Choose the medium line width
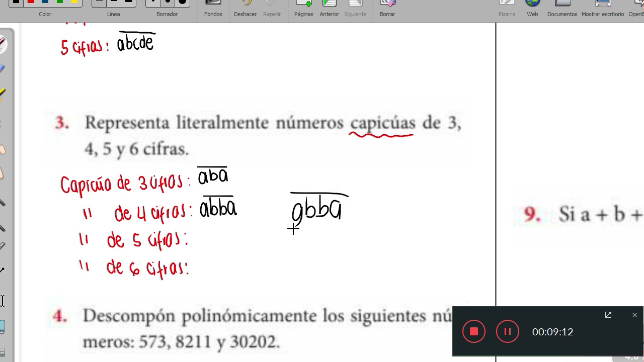 click(x=114, y=2)
